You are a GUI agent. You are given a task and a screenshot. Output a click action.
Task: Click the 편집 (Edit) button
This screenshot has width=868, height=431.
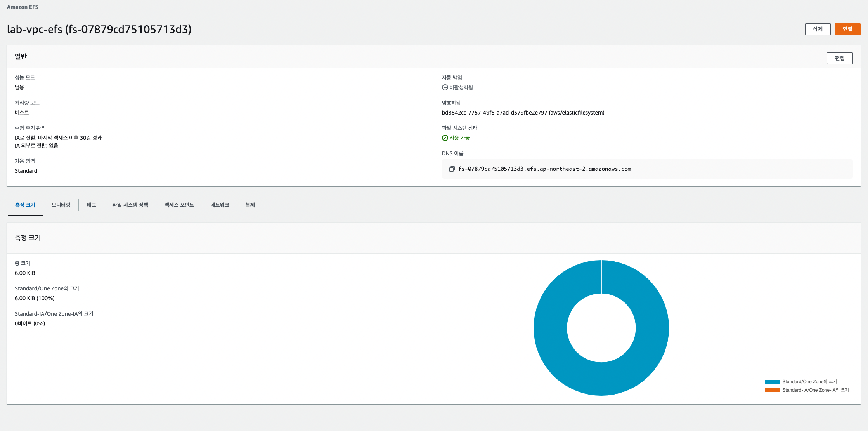pyautogui.click(x=840, y=58)
